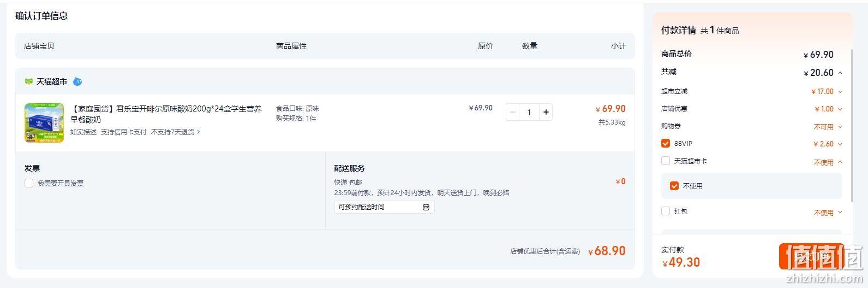Click the 天猫超市 store name
868x288 pixels.
(52, 81)
